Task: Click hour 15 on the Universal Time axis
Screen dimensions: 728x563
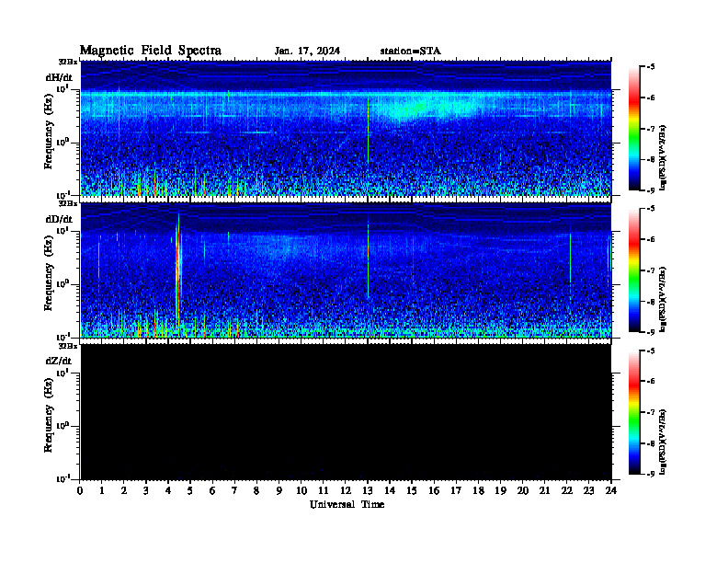Action: (412, 490)
